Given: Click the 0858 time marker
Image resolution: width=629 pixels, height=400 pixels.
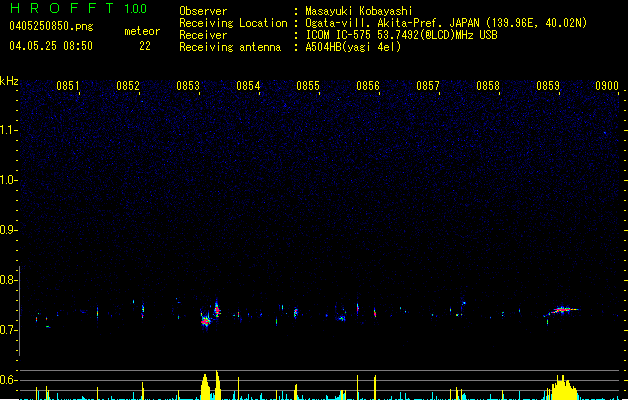Looking at the screenshot, I should click(488, 86).
